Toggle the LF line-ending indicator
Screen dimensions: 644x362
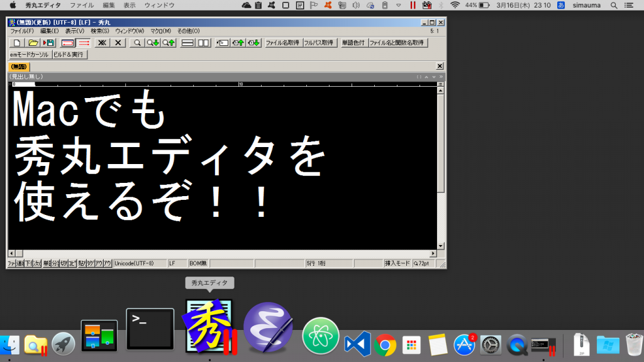172,263
